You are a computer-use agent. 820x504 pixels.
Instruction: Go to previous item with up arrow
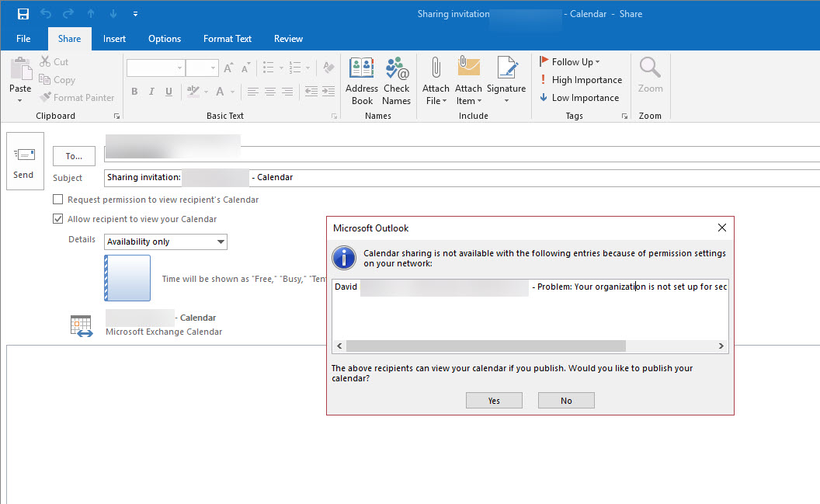[91, 14]
